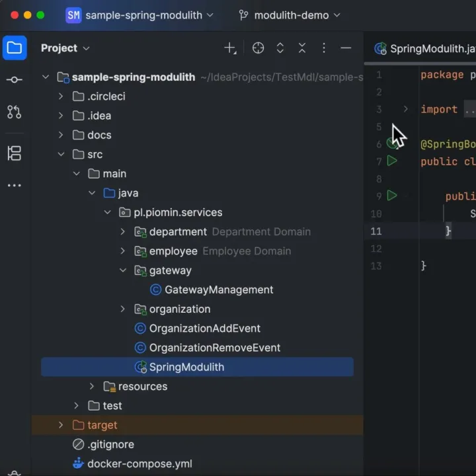Open the Project tool window folder icon
This screenshot has height=476, width=476.
[15, 48]
